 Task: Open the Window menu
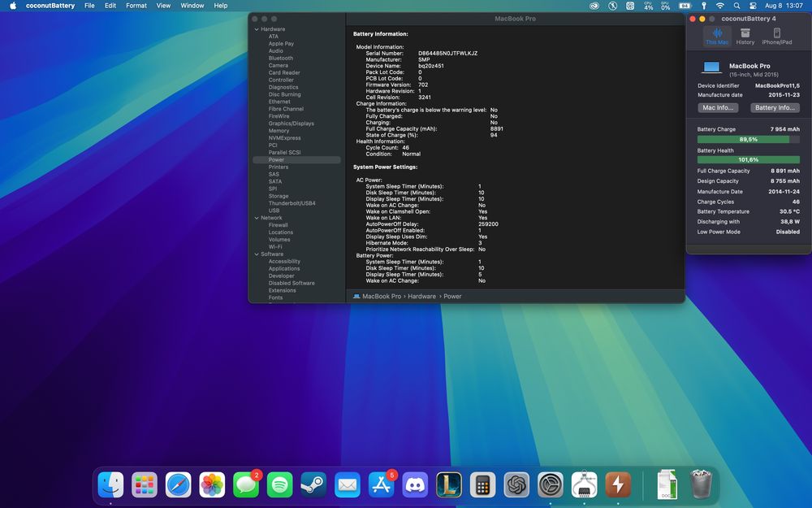click(x=192, y=6)
